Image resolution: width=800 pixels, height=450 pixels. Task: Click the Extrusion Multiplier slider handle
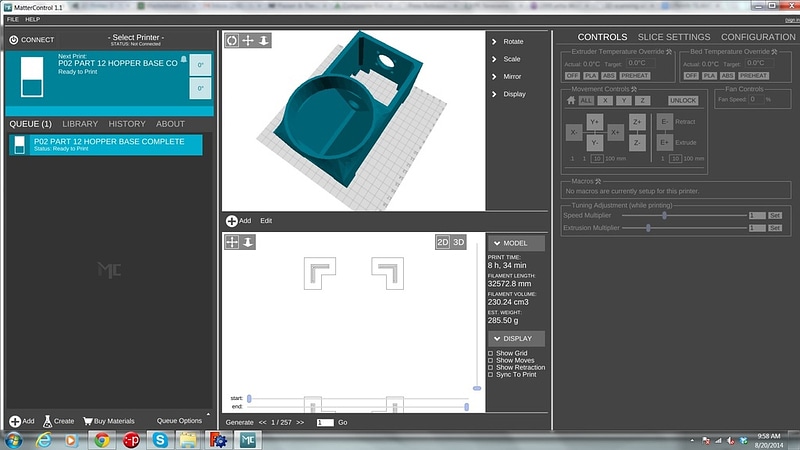coord(648,228)
